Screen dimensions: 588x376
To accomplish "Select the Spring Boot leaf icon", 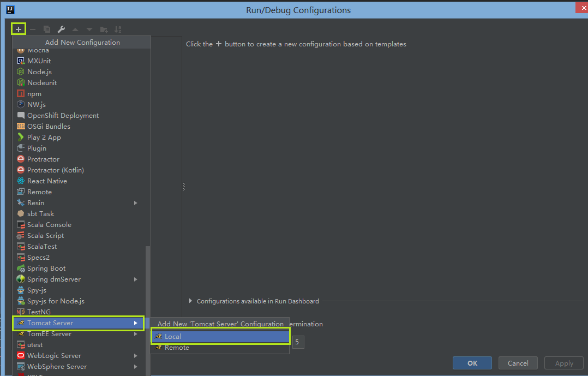I will click(x=21, y=268).
